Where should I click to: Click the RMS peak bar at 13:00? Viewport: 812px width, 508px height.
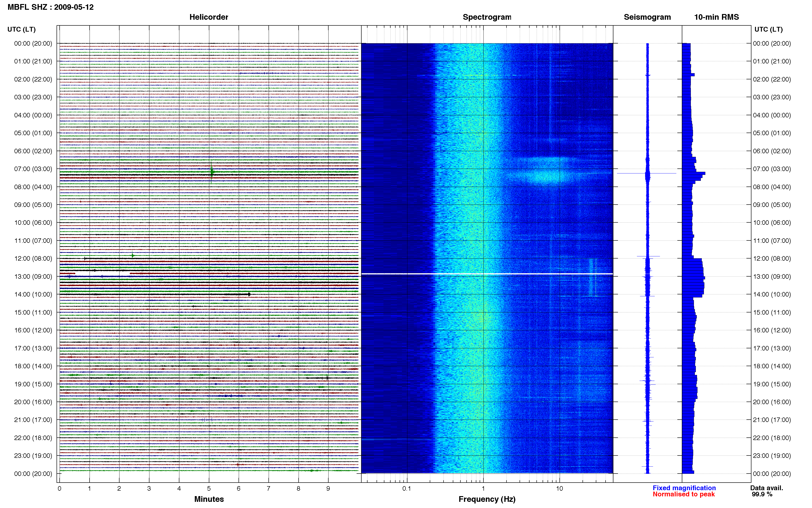[x=693, y=278]
